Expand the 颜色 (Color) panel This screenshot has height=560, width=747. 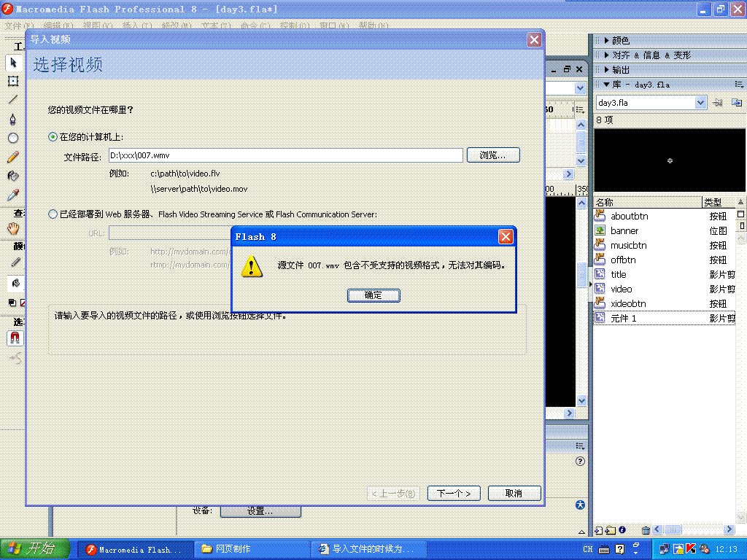coord(606,41)
